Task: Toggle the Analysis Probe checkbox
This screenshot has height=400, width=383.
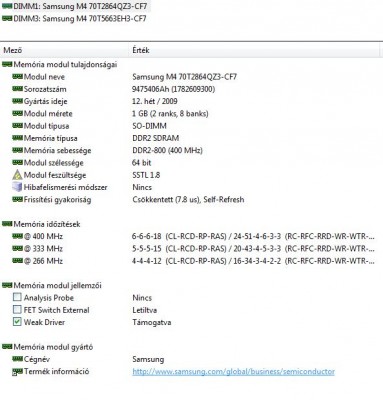Action: click(x=17, y=297)
